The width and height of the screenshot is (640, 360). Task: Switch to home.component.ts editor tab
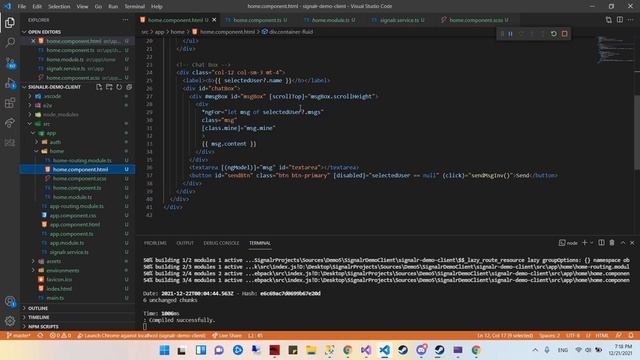point(258,20)
